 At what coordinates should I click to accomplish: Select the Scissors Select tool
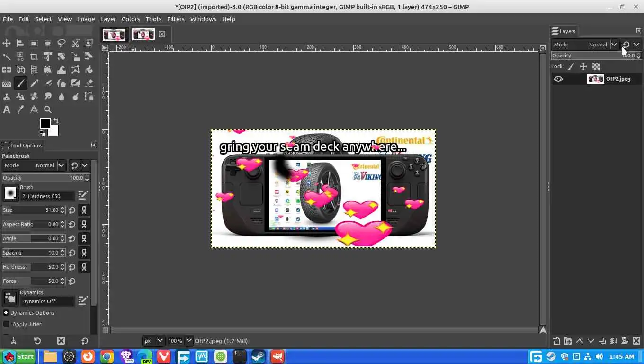75,43
